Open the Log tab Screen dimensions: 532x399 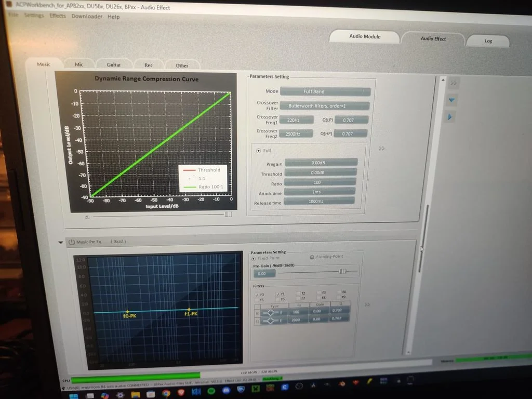click(488, 41)
